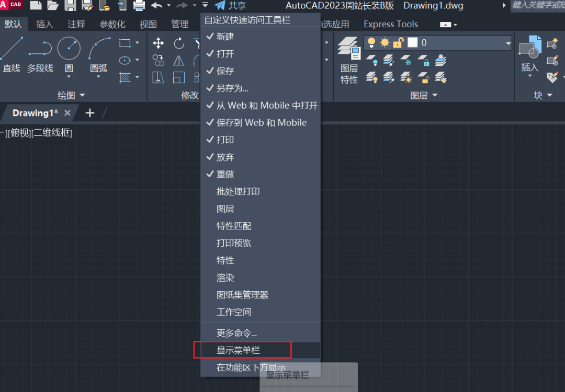Select the Rotate tool in Modify panel
This screenshot has width=565, height=392.
click(x=179, y=43)
